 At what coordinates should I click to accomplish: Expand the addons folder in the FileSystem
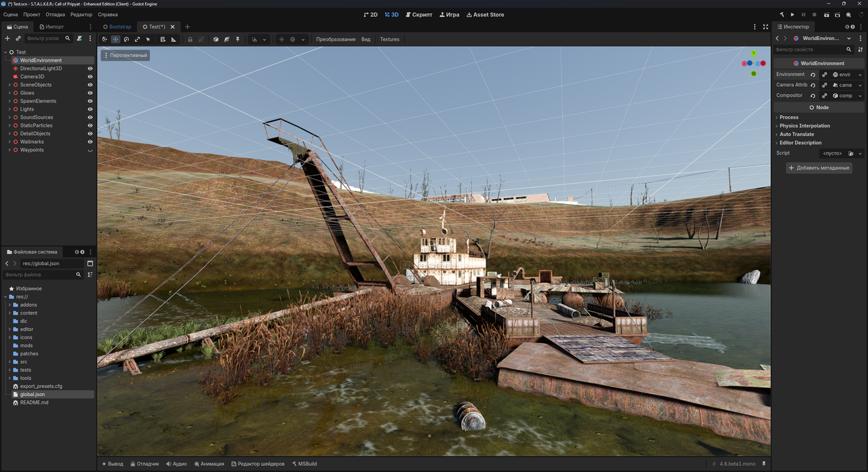click(9, 304)
